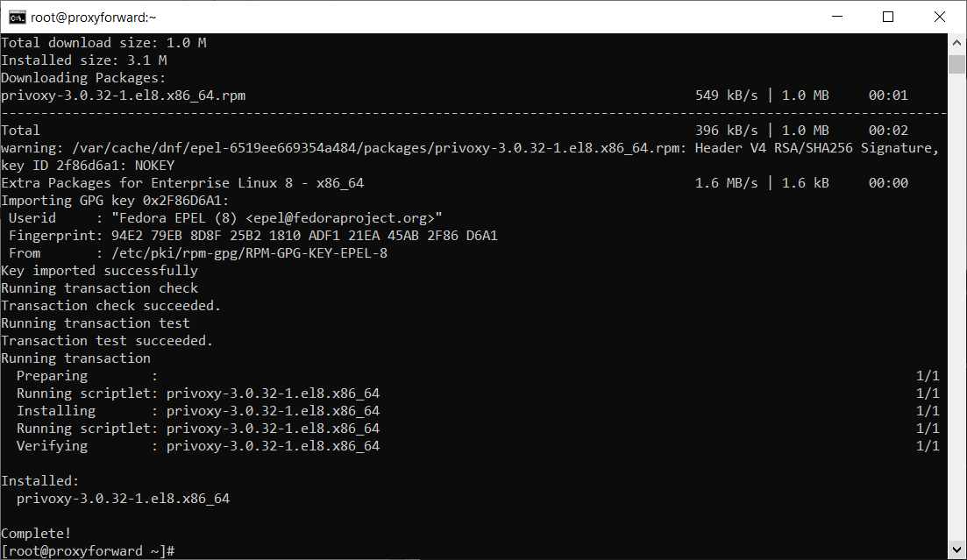Click the "Complete!" output line
967x560 pixels.
[36, 534]
